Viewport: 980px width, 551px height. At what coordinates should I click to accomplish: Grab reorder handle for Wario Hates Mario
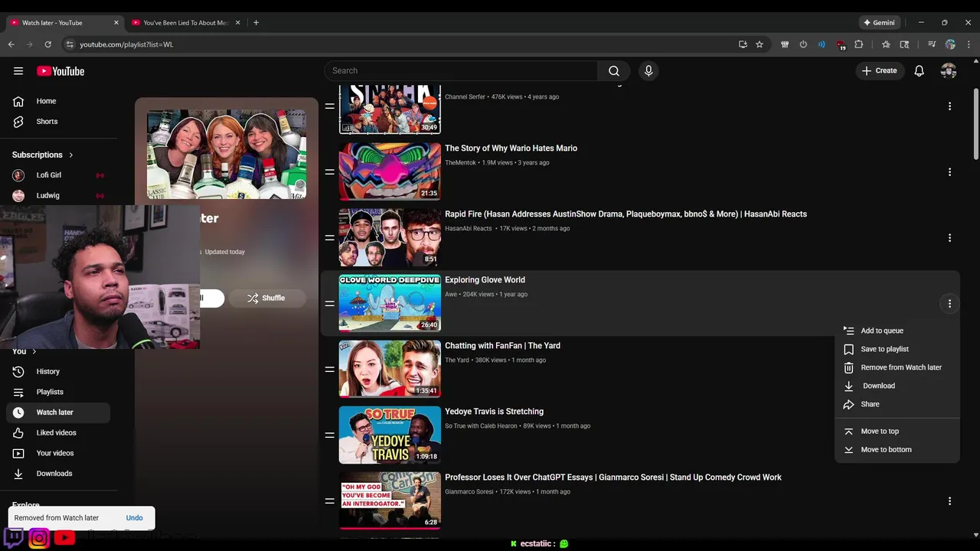(329, 172)
